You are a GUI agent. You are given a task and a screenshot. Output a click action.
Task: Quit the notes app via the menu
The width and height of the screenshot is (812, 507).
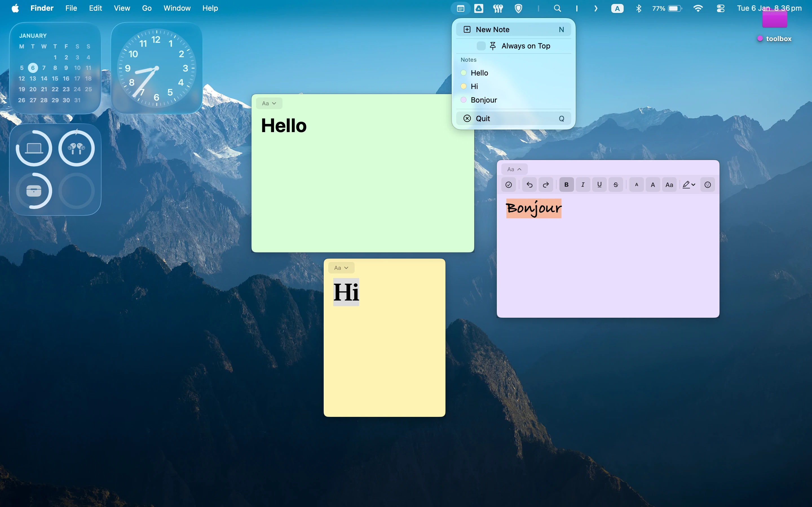tap(482, 118)
